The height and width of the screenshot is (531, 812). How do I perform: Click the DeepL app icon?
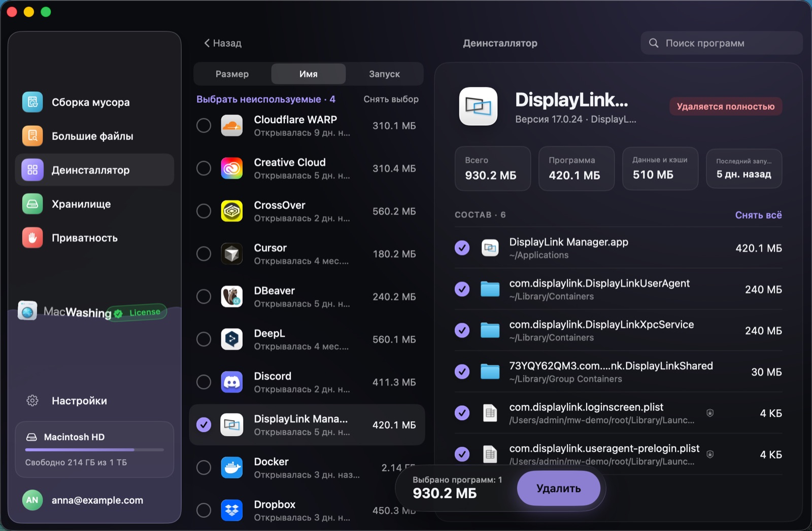232,339
